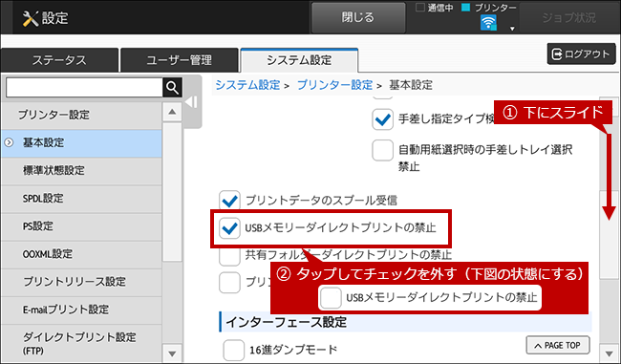
Task: Select the システム設定 tab
Action: coord(299,60)
